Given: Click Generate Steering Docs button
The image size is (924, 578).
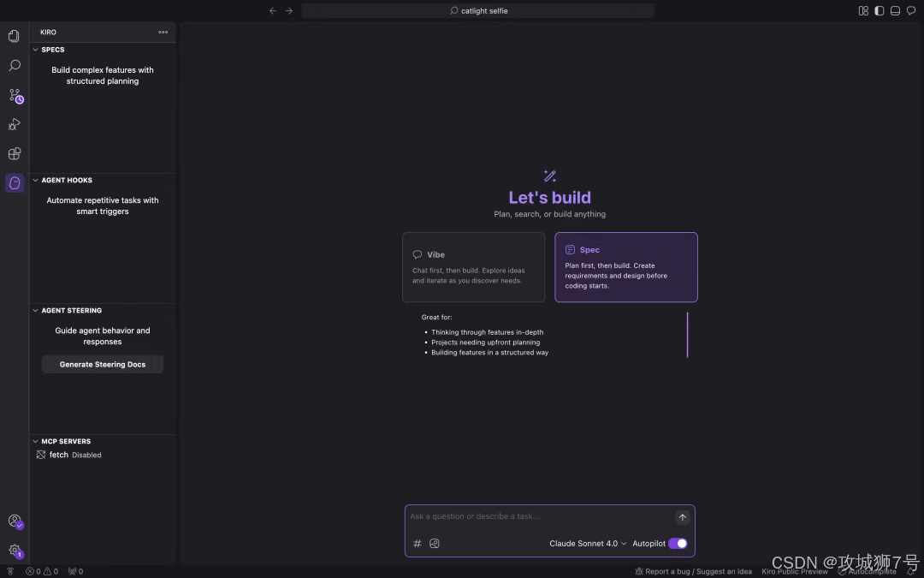Looking at the screenshot, I should [x=103, y=365].
